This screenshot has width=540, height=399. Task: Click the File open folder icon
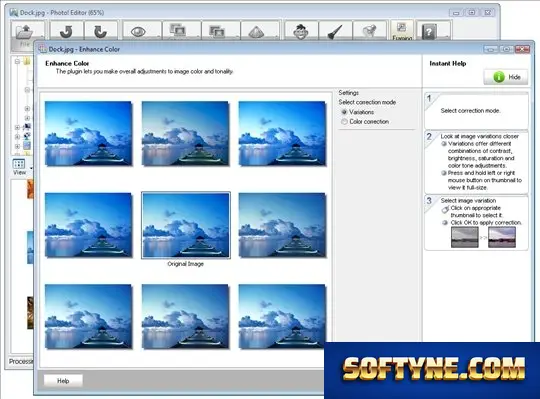(25, 32)
